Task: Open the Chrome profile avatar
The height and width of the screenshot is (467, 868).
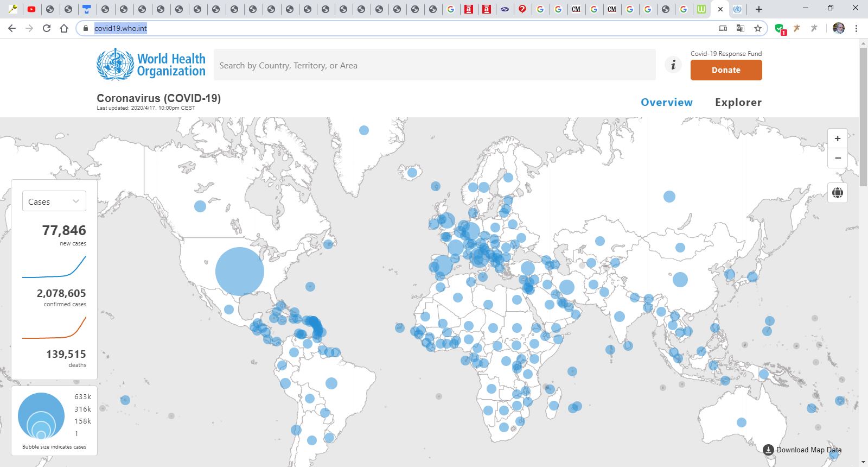Action: [839, 28]
